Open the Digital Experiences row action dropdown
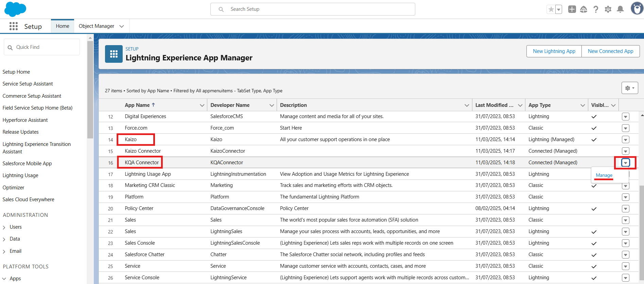The width and height of the screenshot is (644, 284). pyautogui.click(x=625, y=116)
